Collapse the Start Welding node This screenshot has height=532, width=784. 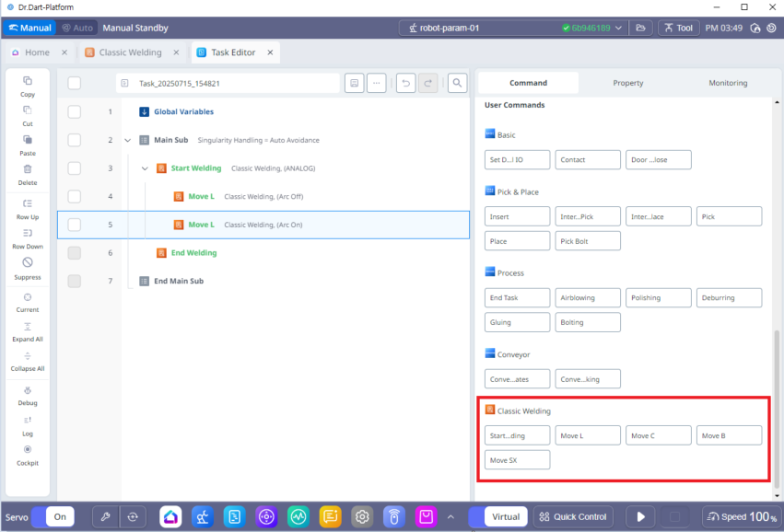[x=145, y=168]
